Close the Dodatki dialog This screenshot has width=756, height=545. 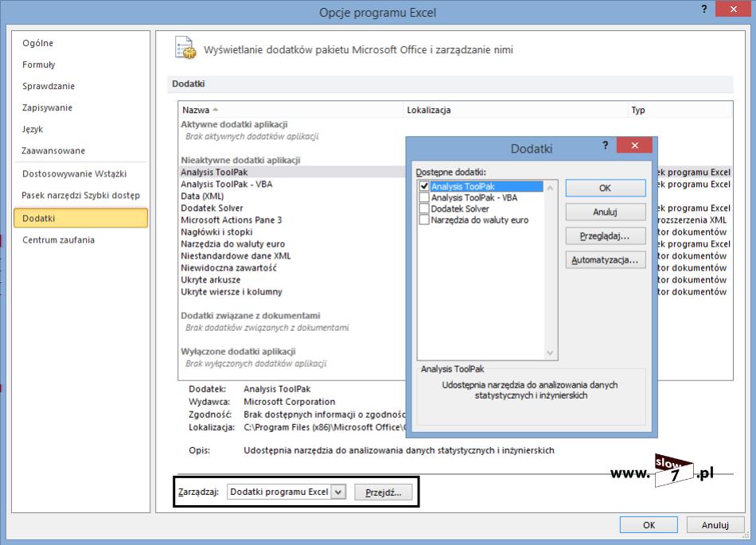[x=634, y=145]
